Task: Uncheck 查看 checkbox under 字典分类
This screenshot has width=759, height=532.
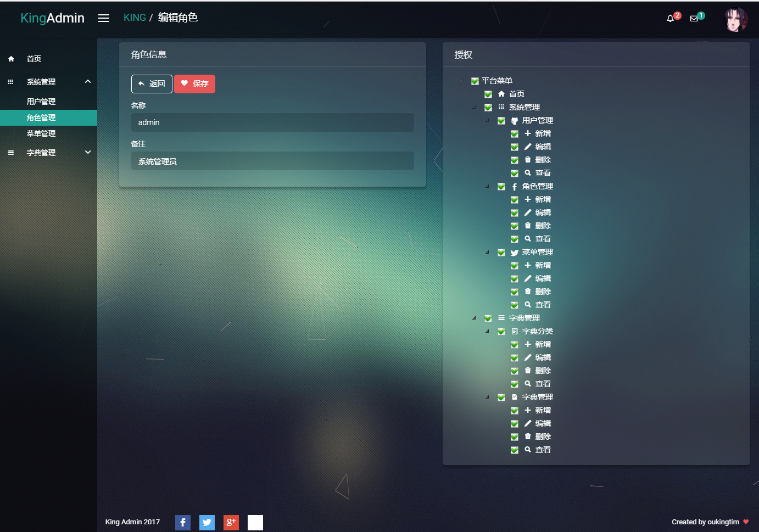Action: pyautogui.click(x=515, y=384)
